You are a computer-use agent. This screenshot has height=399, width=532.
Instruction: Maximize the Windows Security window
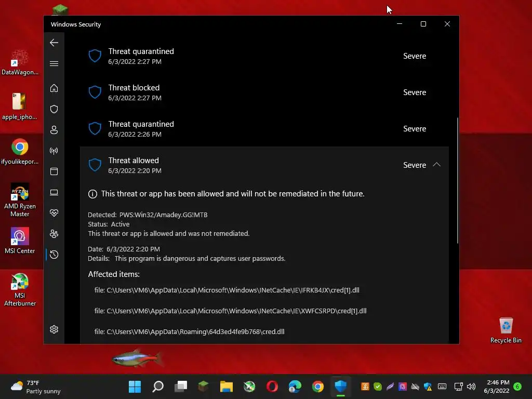point(423,24)
